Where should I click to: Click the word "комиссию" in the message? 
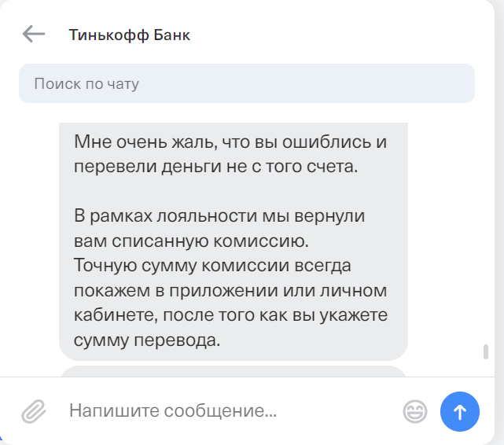[267, 240]
